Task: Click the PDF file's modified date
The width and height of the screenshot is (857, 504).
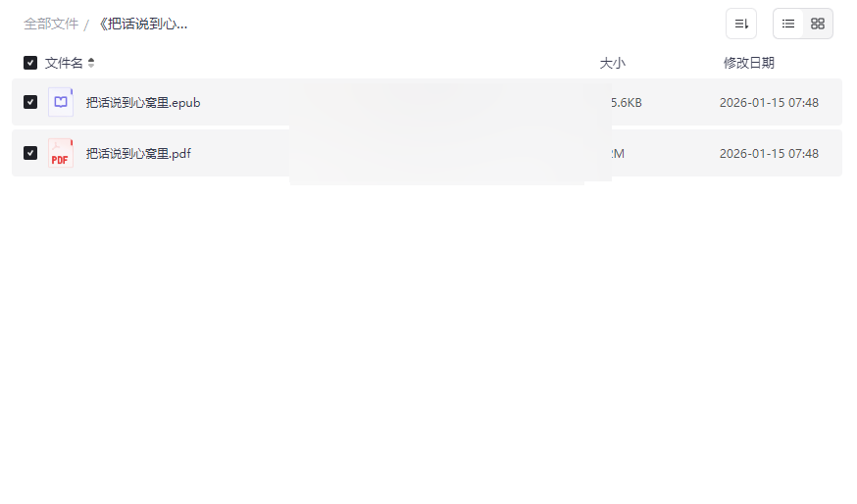Action: click(x=769, y=153)
